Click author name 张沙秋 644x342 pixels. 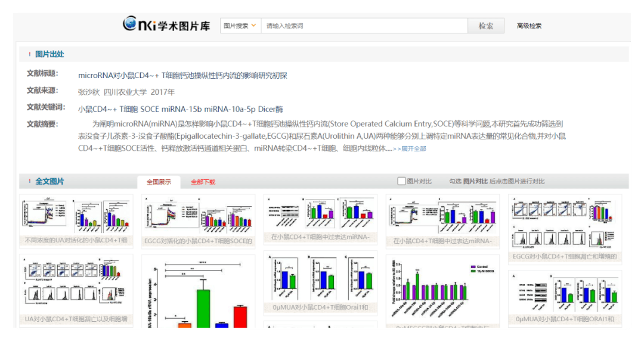tap(89, 92)
